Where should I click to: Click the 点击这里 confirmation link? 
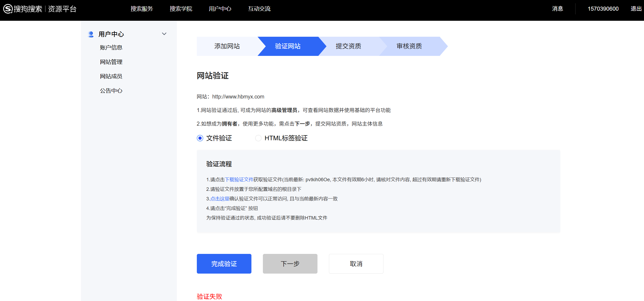(x=220, y=199)
